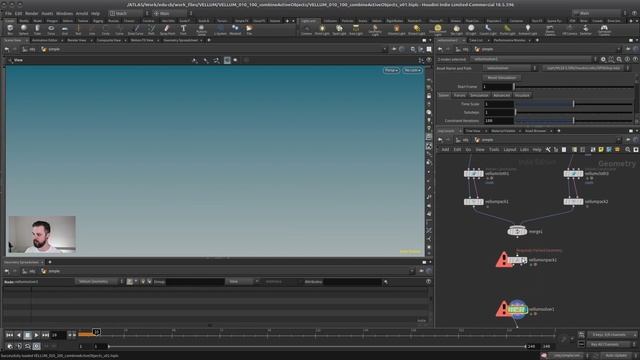Switch to the Material Palette tab
Screen dimensions: 640x360
[x=503, y=131]
